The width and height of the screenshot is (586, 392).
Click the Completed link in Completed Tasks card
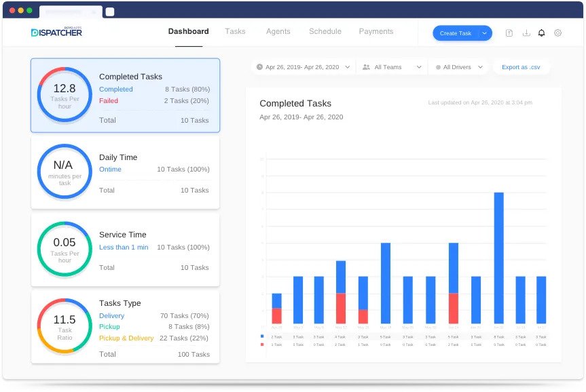click(116, 90)
